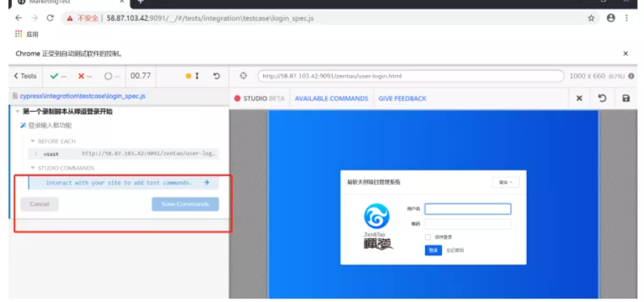
Task: Toggle auto-scrolling with the yellow dot icon
Action: (x=188, y=76)
